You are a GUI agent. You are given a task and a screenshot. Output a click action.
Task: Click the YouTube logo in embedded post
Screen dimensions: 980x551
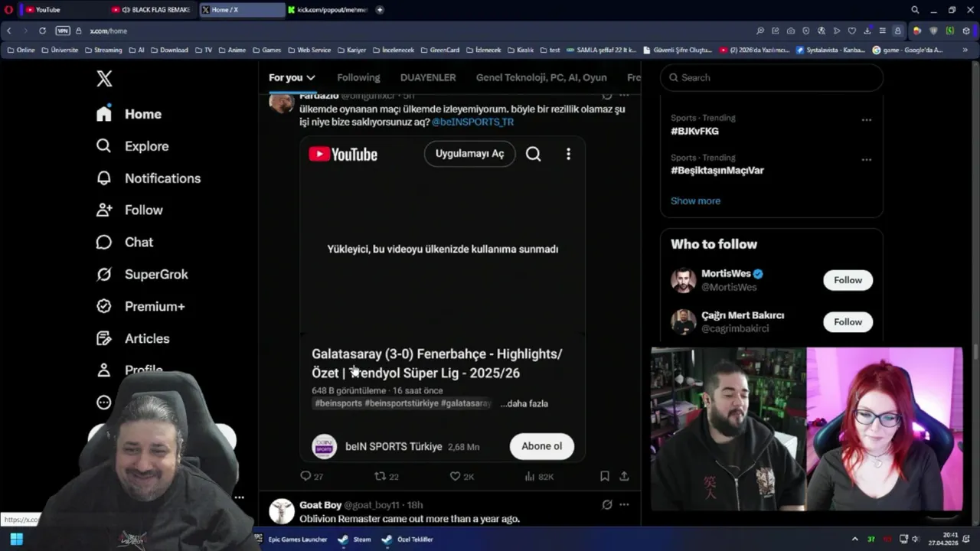click(x=343, y=155)
